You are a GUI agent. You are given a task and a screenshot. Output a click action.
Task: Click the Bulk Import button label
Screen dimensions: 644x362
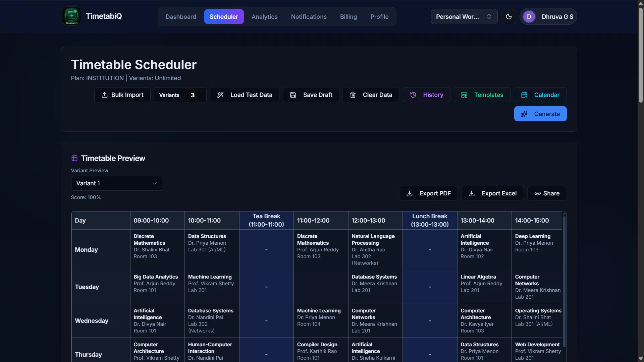pos(127,95)
